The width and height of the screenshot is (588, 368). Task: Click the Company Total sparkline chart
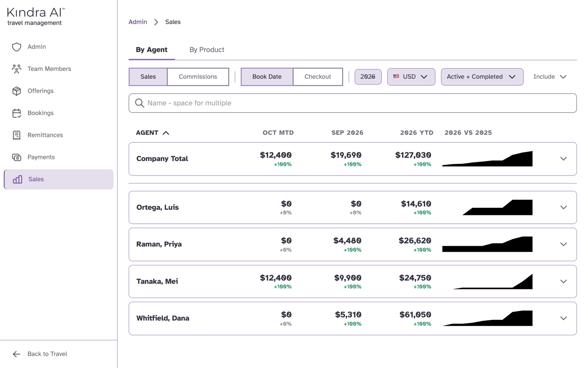[x=487, y=159]
